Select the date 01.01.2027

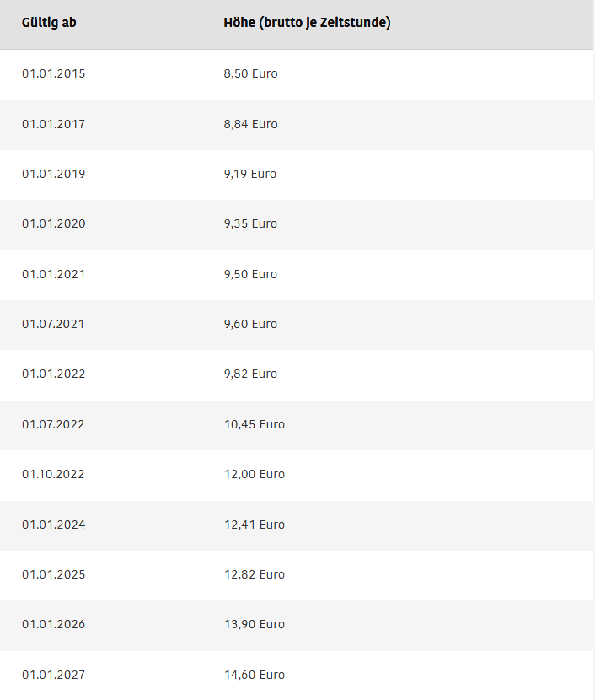click(54, 675)
